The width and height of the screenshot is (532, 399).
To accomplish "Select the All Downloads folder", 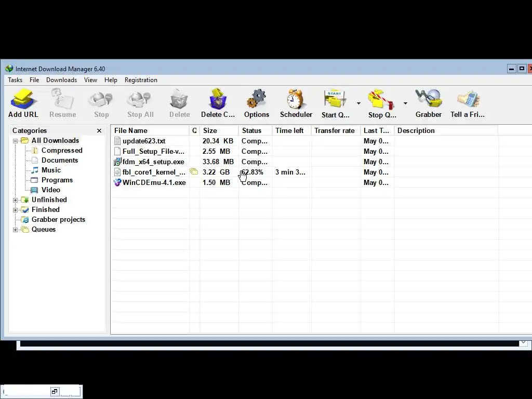I will [55, 140].
